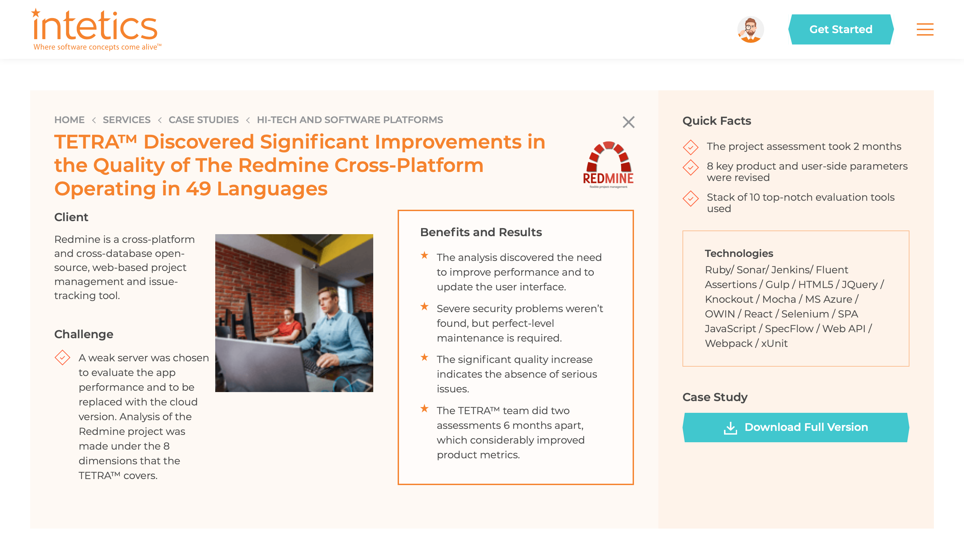Click the orange diamond checkbox next to challenge
Viewport: 964px width, 560px height.
[x=62, y=358]
